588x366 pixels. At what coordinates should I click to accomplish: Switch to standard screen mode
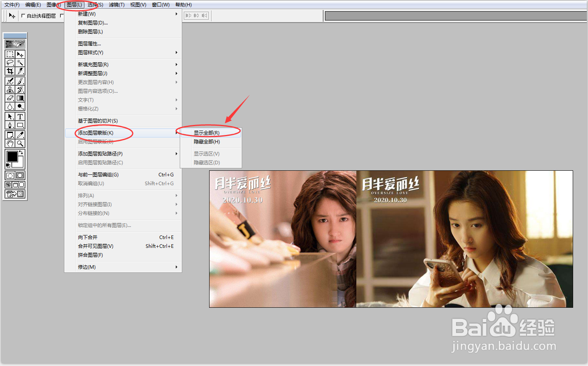click(x=8, y=185)
